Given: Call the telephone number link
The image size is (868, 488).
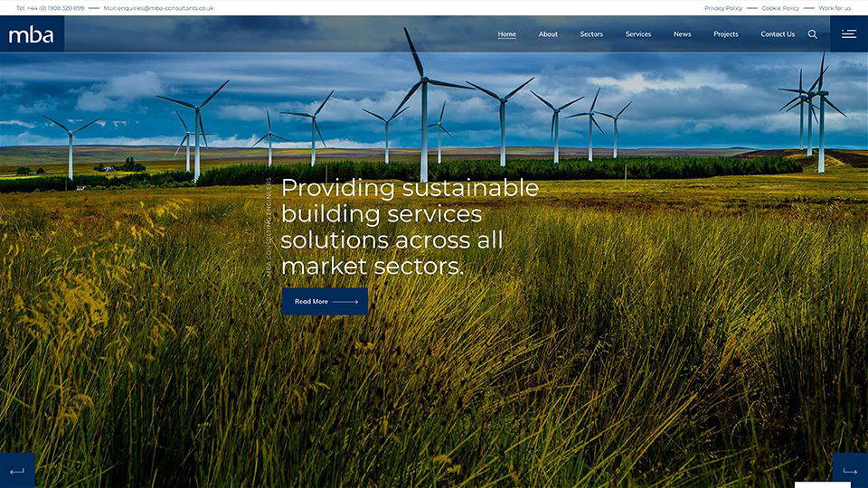Looking at the screenshot, I should pos(51,8).
